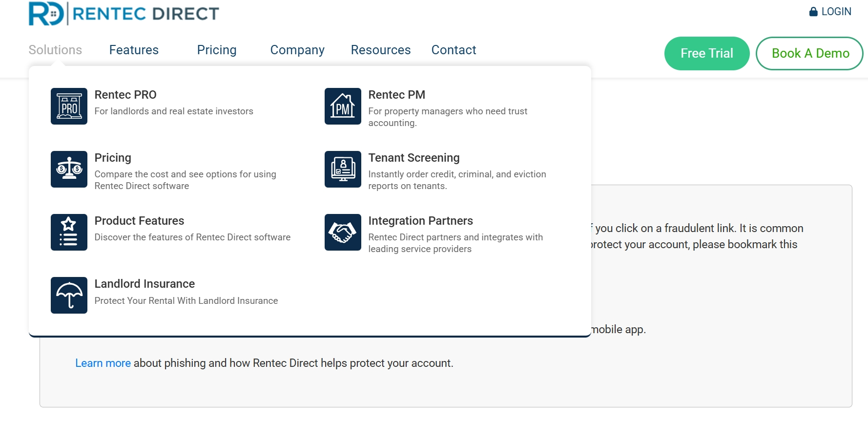Click the Rentec PRO building icon
The width and height of the screenshot is (868, 425).
pos(69,106)
